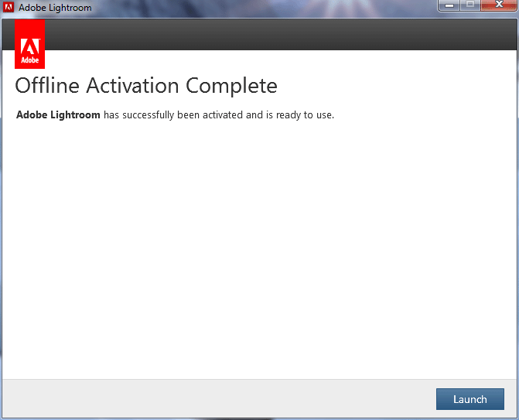Click the red Adobe logo badge
The width and height of the screenshot is (519, 420).
click(x=30, y=44)
